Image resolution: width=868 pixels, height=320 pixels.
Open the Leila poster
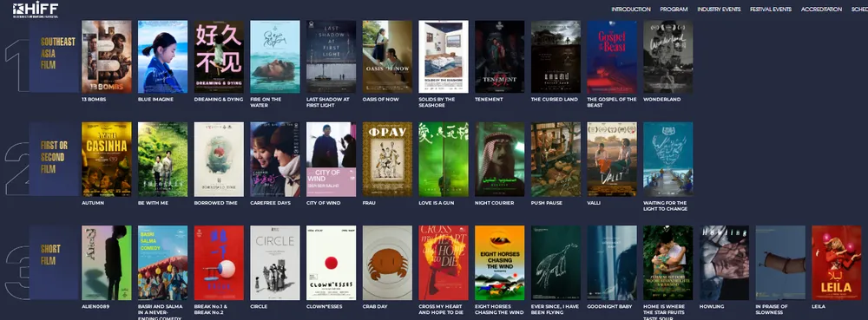[836, 263]
